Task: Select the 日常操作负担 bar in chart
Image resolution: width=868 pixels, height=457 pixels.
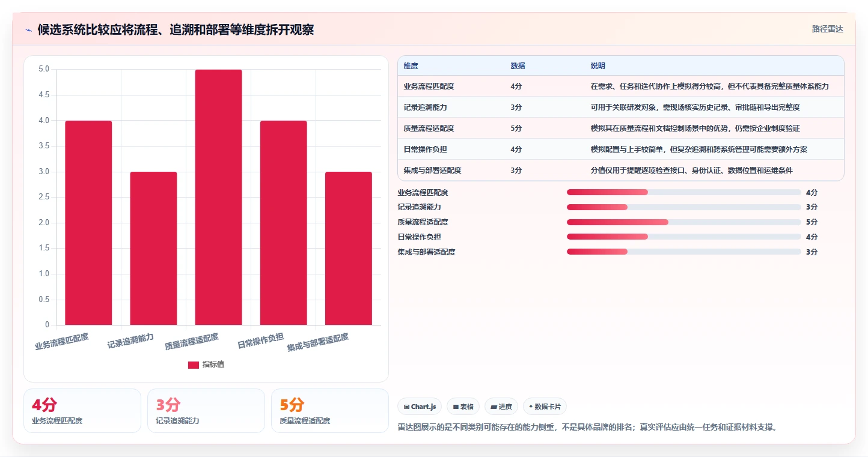Action: point(283,223)
